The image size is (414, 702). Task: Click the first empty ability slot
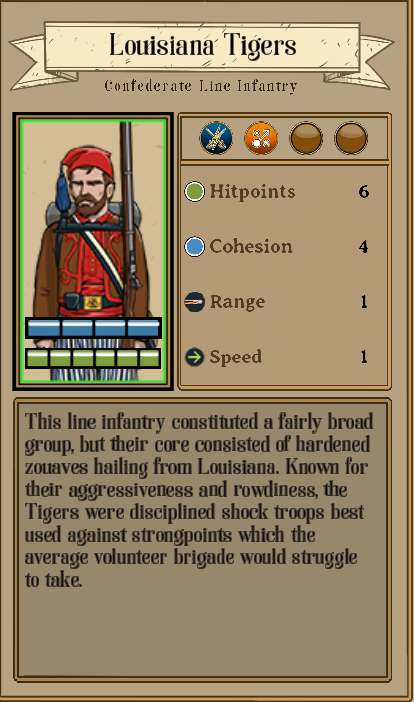[x=306, y=138]
